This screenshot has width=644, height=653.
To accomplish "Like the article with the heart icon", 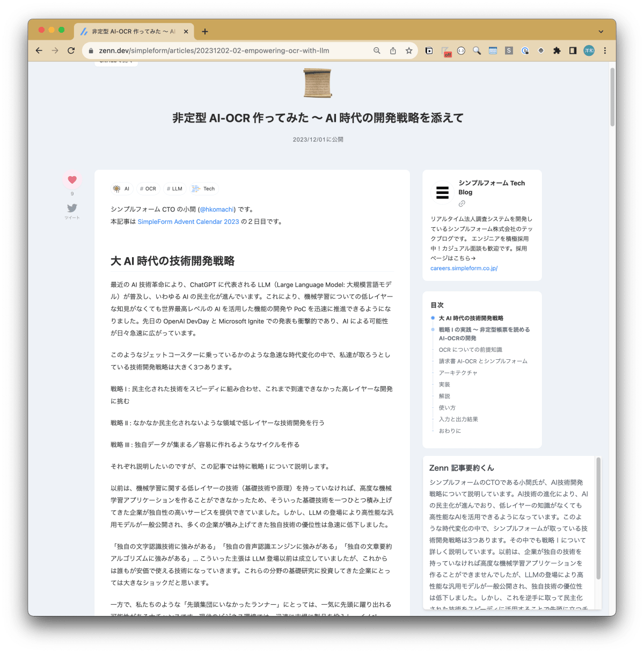I will click(x=72, y=179).
